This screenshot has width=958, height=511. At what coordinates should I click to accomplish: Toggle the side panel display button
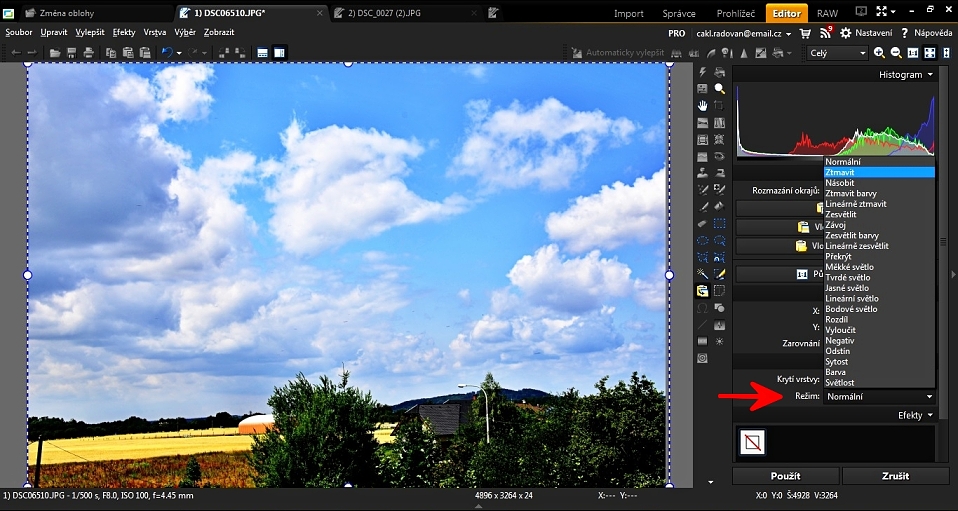(x=279, y=52)
